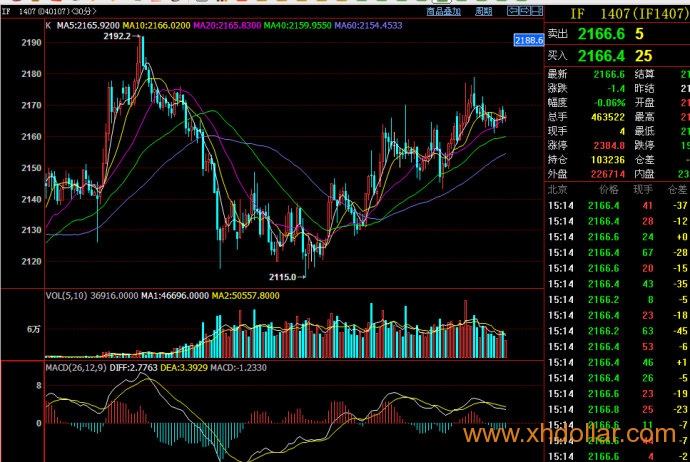Click the 2188.6 price marker on axis
The image size is (690, 462).
526,41
